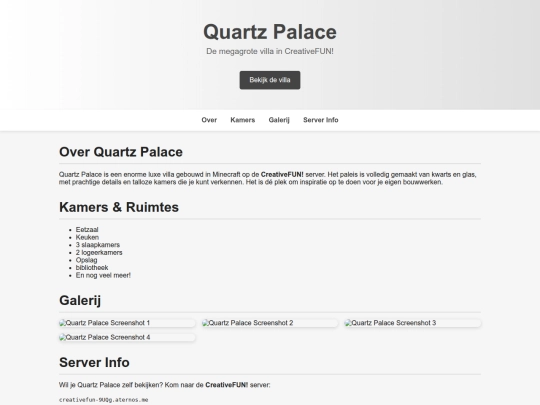Click the subtitle "De megagrote villa in CreativeFUN!"
540x405 pixels.
[x=270, y=51]
